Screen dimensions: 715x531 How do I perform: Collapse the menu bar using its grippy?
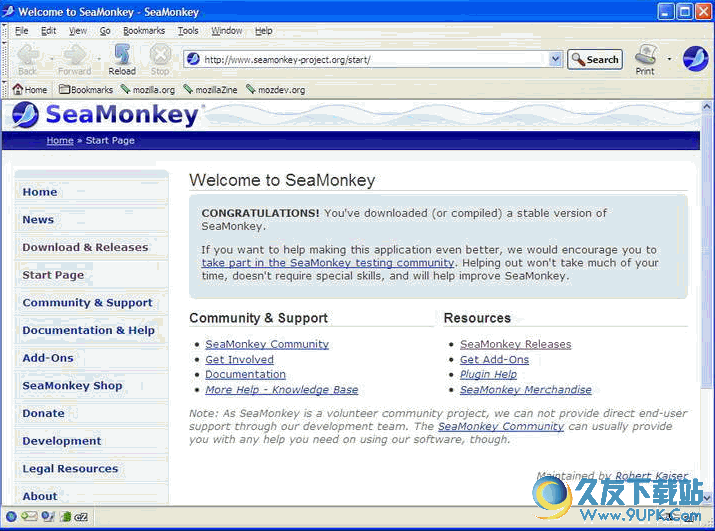5,31
